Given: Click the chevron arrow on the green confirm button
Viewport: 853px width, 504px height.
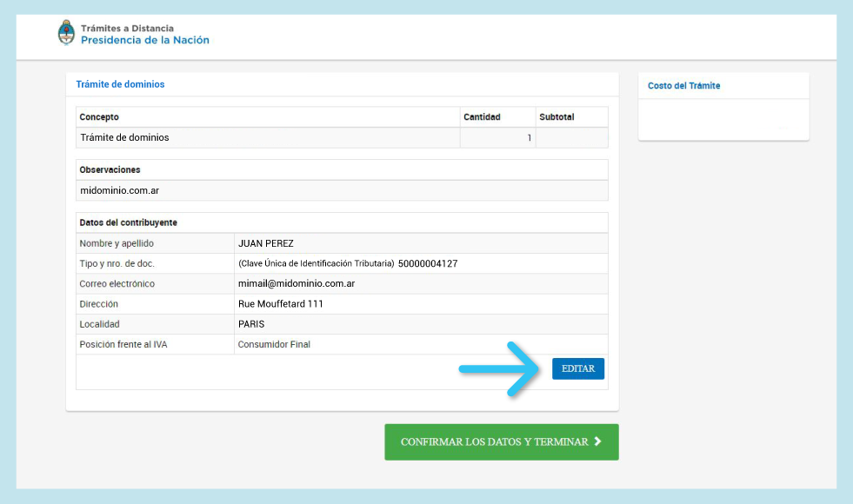Looking at the screenshot, I should tap(597, 441).
